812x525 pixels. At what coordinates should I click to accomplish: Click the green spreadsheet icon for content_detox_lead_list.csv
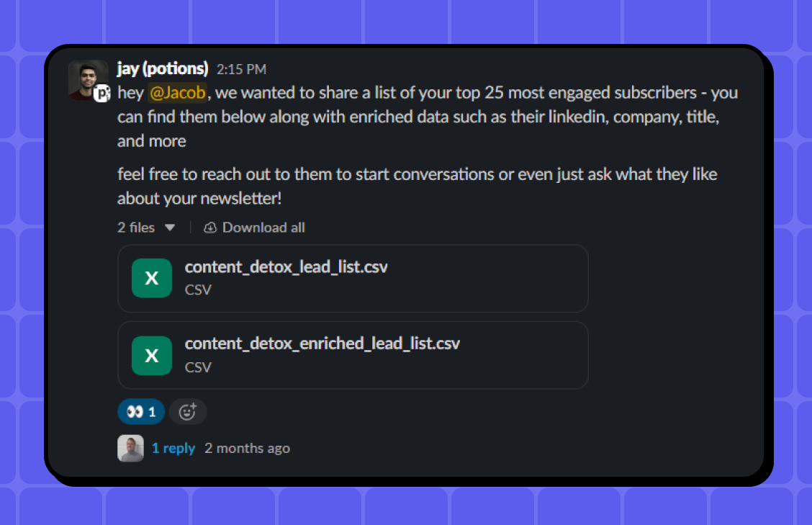151,278
